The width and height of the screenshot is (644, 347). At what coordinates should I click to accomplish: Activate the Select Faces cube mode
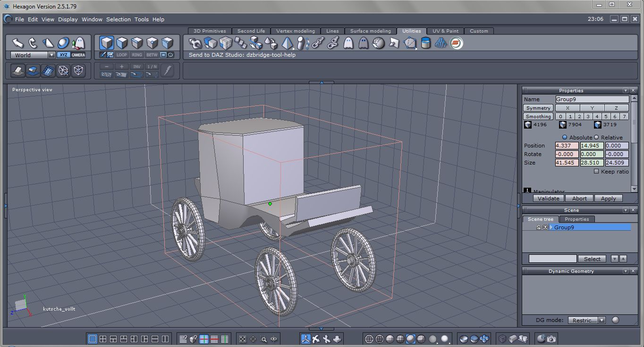click(122, 43)
